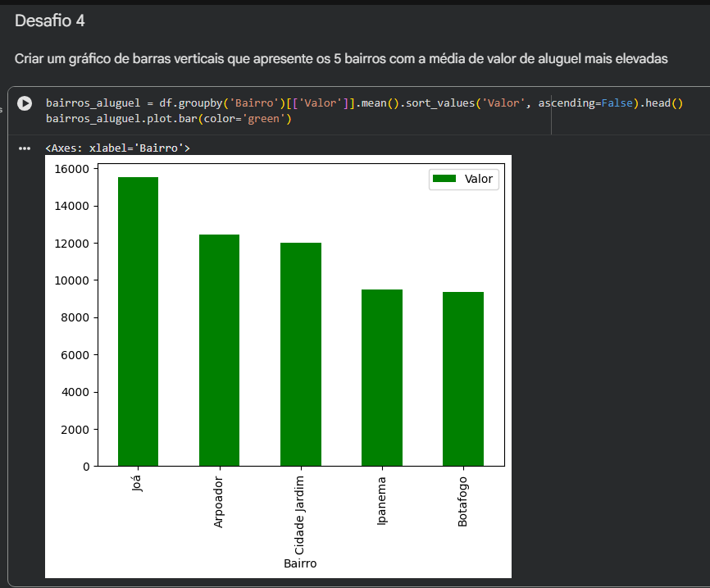Click the Cidade Jardim bar
The width and height of the screenshot is (710, 588).
(x=301, y=354)
